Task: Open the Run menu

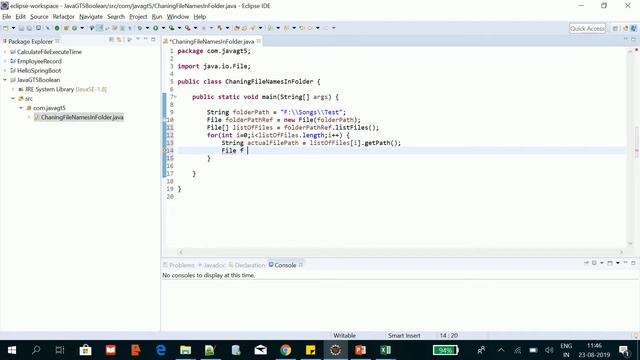Action: coord(157,17)
